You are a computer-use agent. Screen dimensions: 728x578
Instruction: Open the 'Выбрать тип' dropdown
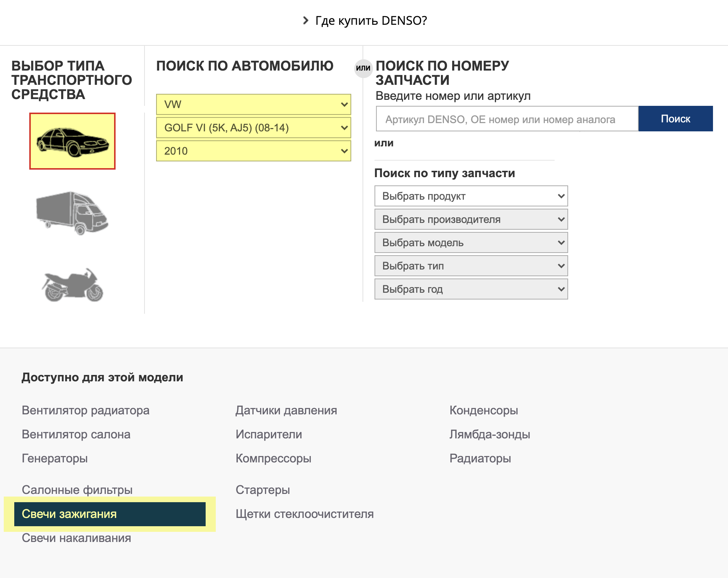click(471, 266)
